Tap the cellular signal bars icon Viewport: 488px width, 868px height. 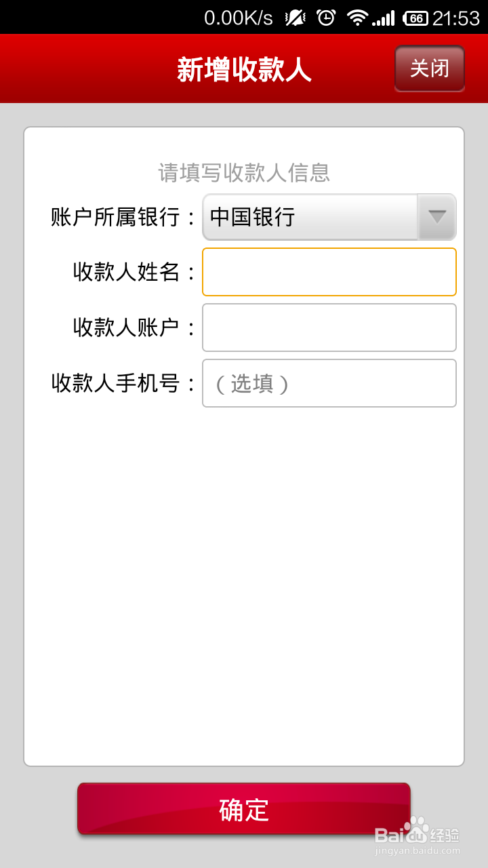click(x=384, y=18)
